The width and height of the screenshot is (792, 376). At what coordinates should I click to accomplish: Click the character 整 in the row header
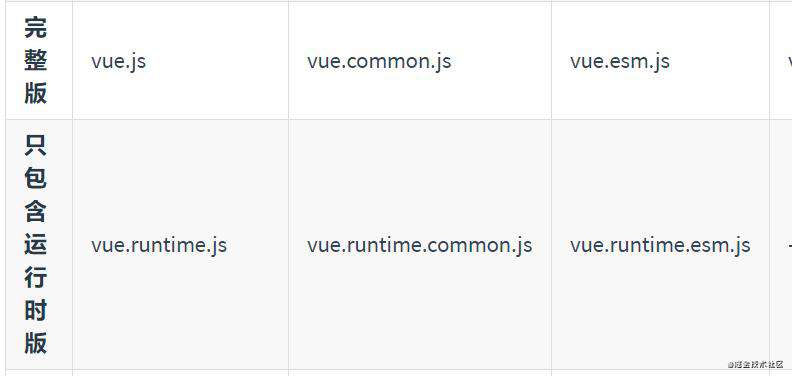pos(35,60)
